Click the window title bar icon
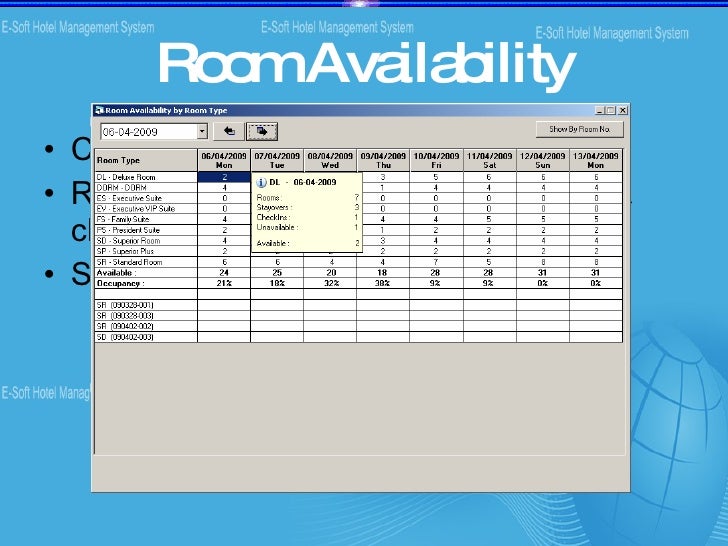728x546 pixels. (x=99, y=110)
